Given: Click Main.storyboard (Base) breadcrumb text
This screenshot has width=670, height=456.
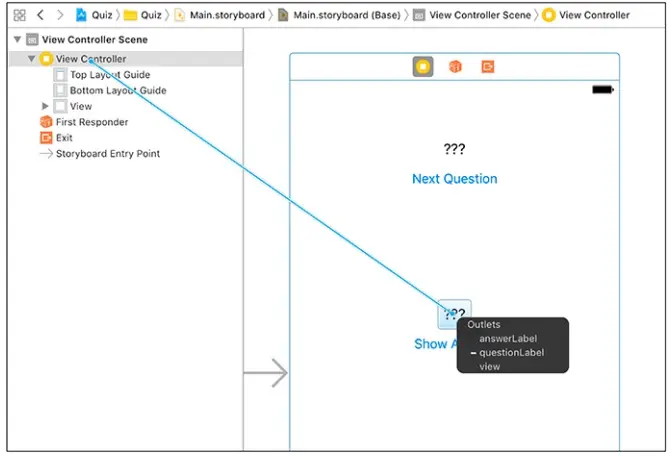Looking at the screenshot, I should click(347, 15).
